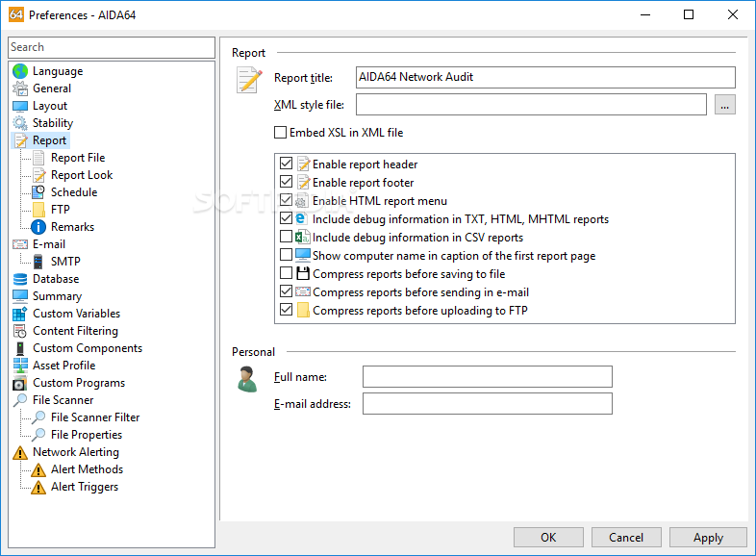Click the File Properties magnifier icon
The height and width of the screenshot is (556, 756).
pos(38,435)
